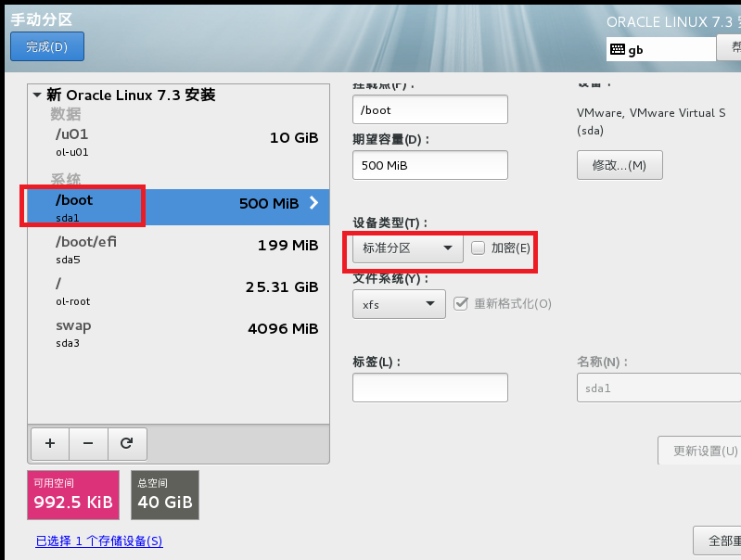Open the 标准分区 device type dropdown
This screenshot has width=741, height=560.
[408, 248]
